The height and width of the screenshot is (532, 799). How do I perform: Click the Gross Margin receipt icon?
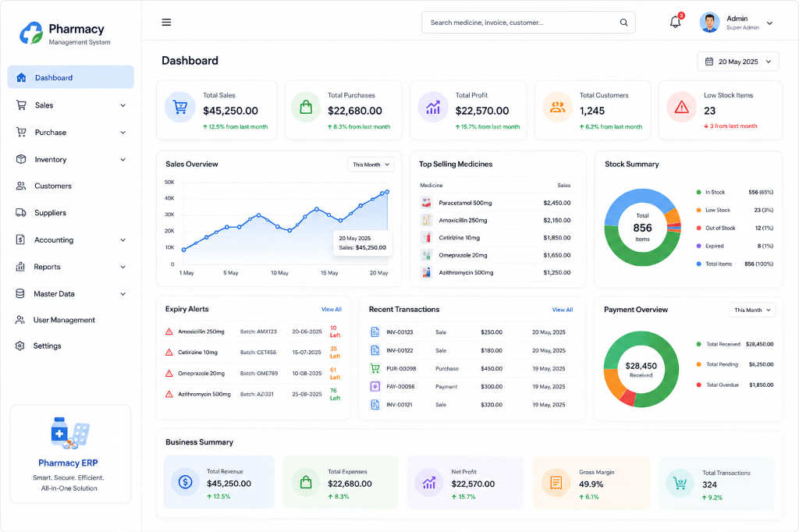point(556,482)
